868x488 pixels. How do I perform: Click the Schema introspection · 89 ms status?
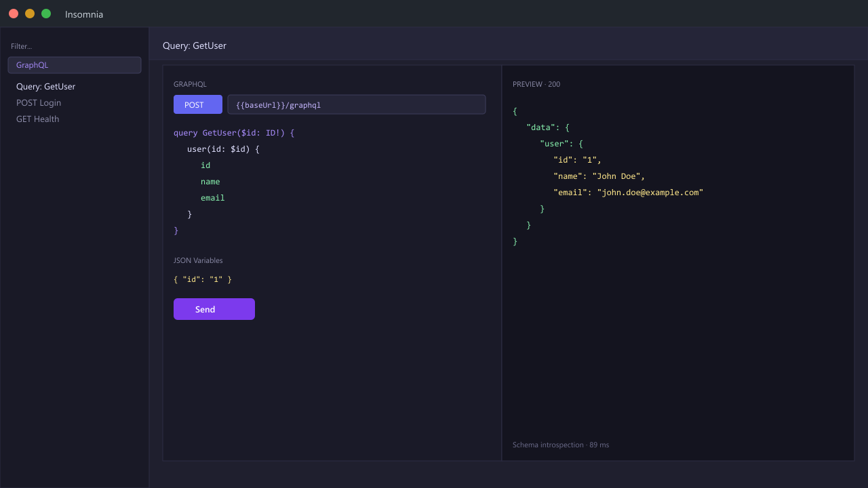[x=561, y=445]
